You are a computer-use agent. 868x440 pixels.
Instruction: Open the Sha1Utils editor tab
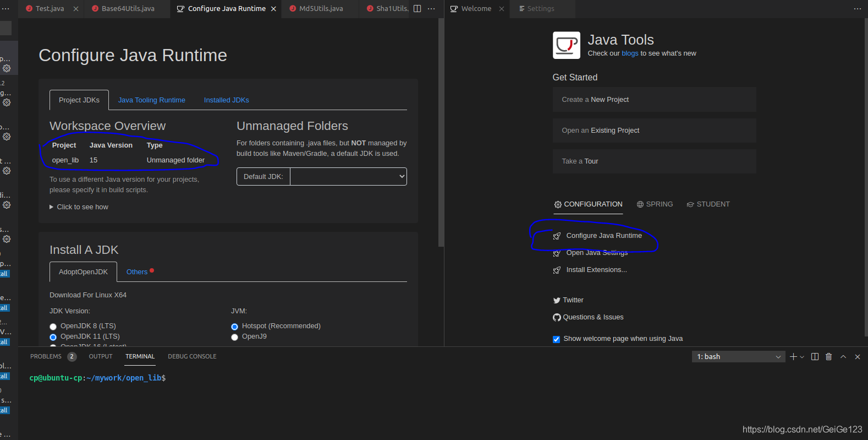(x=387, y=9)
